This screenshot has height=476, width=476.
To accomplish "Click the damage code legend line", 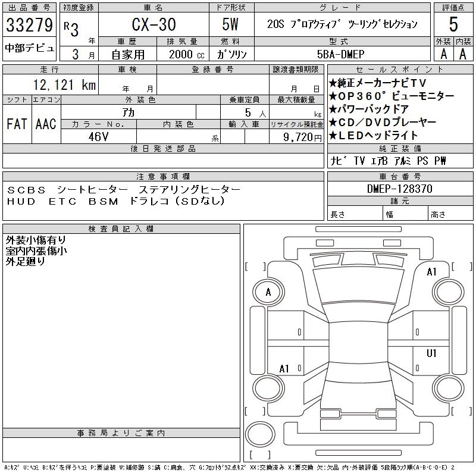I will coord(229,468).
